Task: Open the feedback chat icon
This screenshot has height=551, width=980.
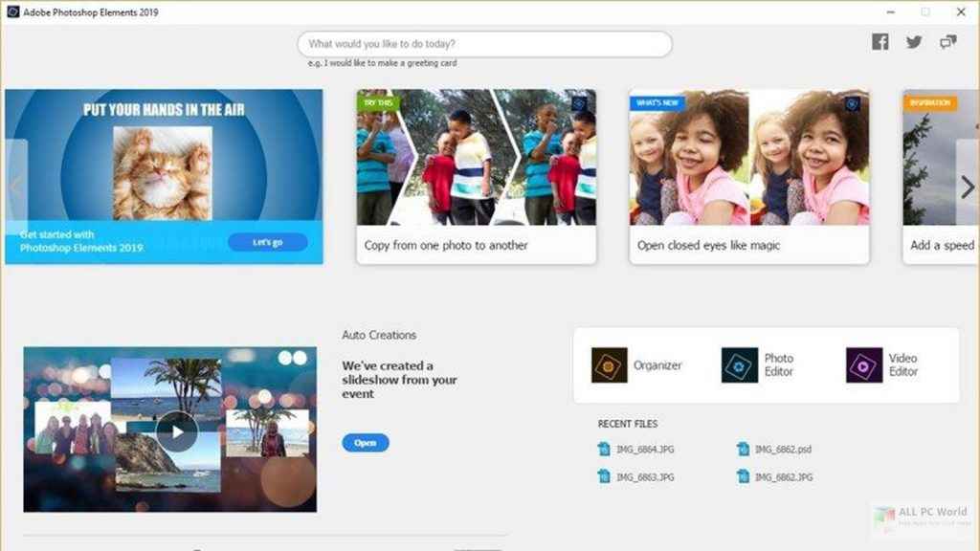Action: coord(947,42)
